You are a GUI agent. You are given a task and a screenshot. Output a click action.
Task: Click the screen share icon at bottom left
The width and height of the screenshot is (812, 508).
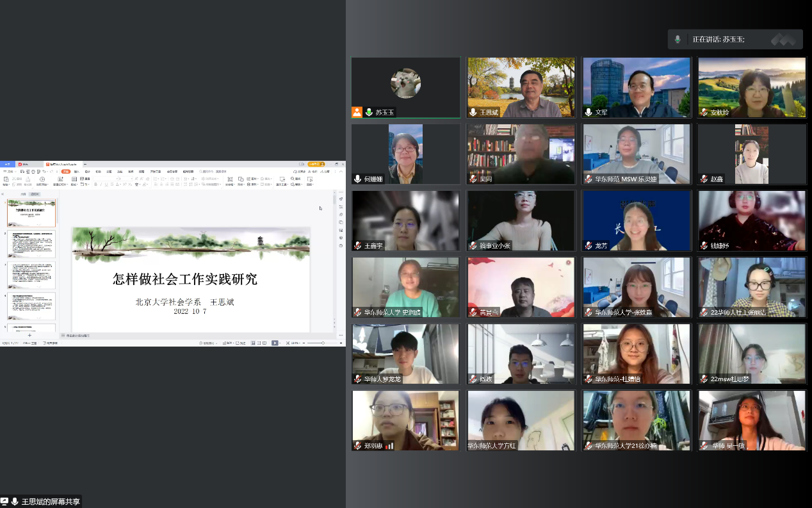click(x=4, y=502)
